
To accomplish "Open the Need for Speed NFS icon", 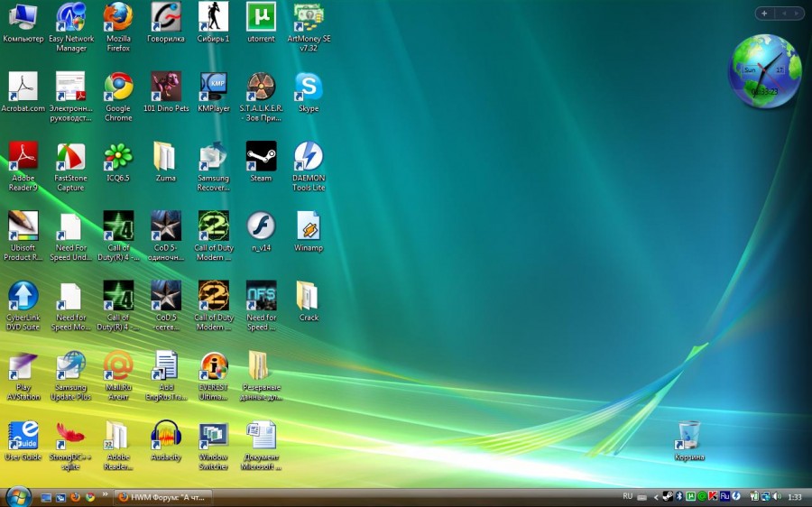I will click(261, 306).
